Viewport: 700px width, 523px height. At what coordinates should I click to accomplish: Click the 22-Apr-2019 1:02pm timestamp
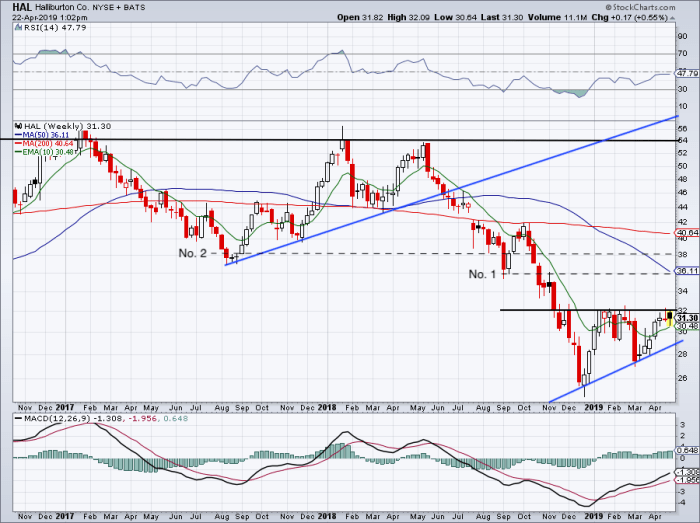(x=50, y=18)
